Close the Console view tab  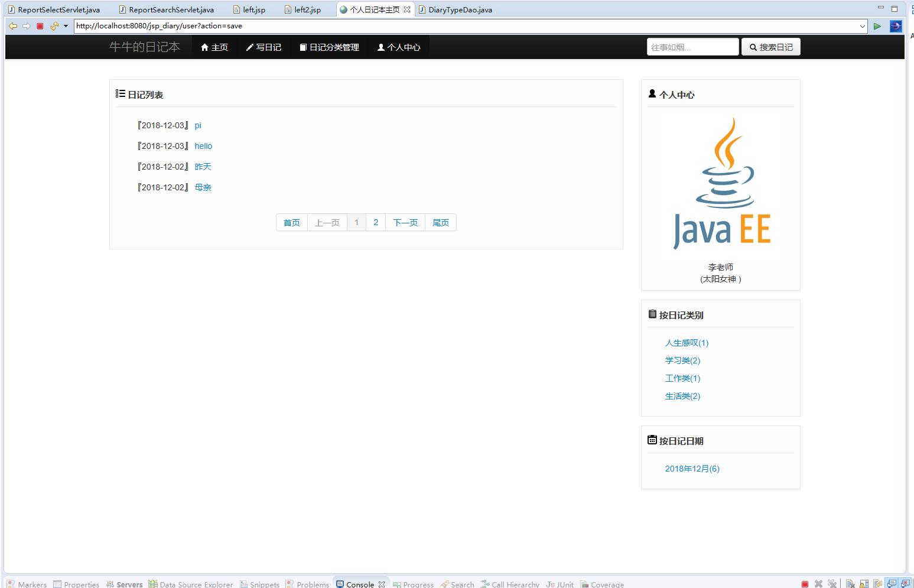click(382, 584)
